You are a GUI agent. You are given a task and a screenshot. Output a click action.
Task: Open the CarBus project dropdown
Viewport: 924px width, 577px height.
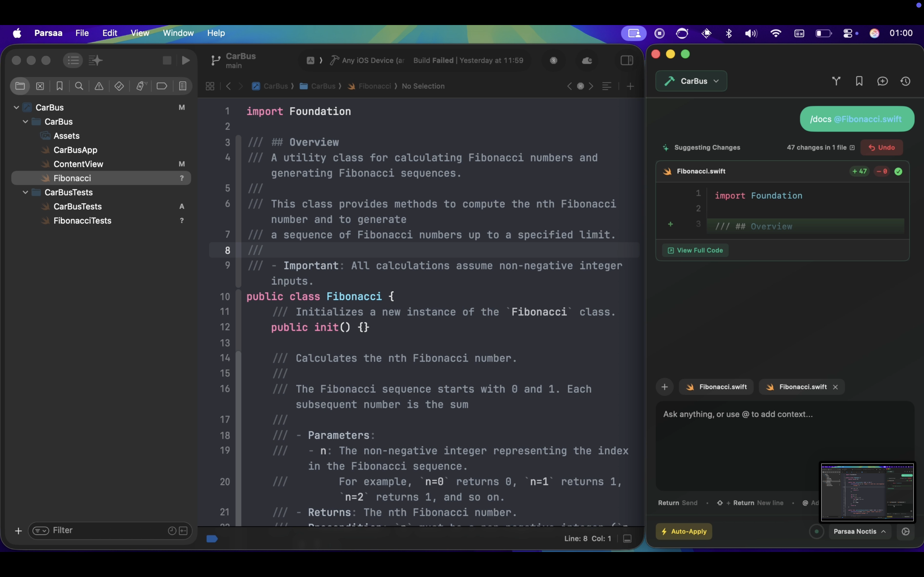tap(691, 81)
